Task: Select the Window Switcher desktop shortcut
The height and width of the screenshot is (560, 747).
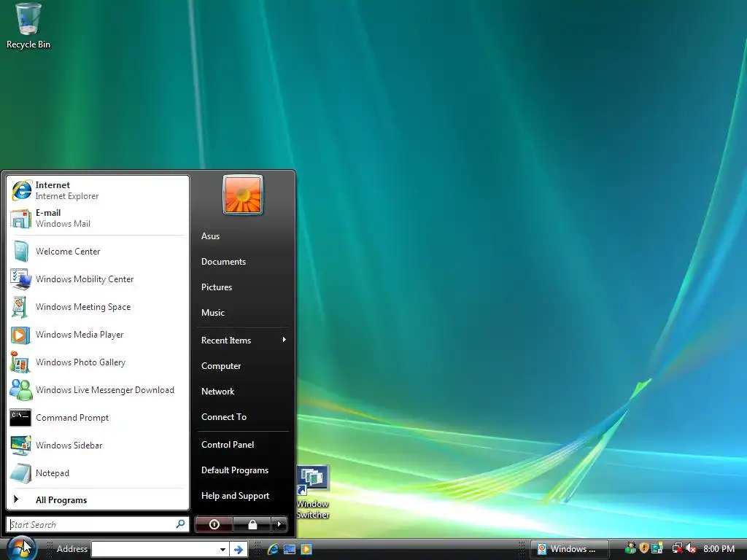Action: coord(313,492)
